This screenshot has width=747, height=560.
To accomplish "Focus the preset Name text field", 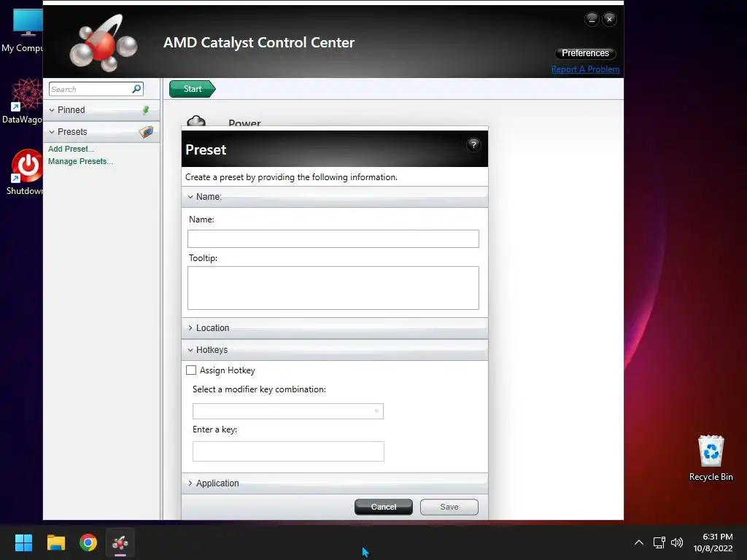I will tap(333, 239).
